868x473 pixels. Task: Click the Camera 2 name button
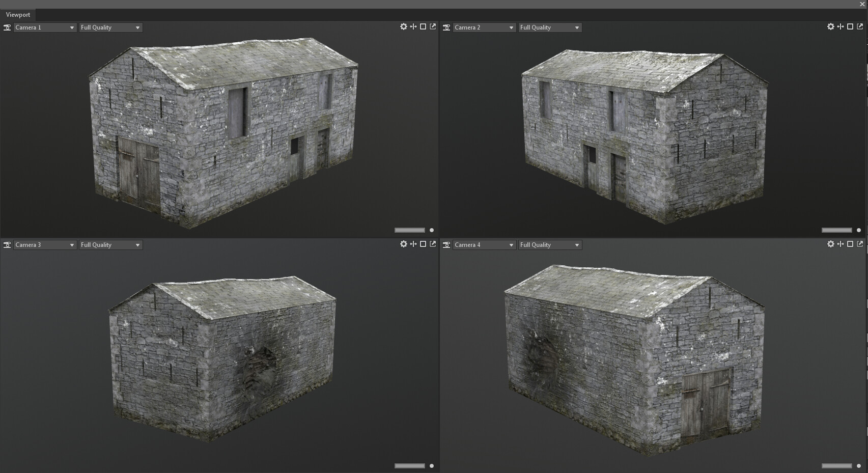click(x=484, y=27)
